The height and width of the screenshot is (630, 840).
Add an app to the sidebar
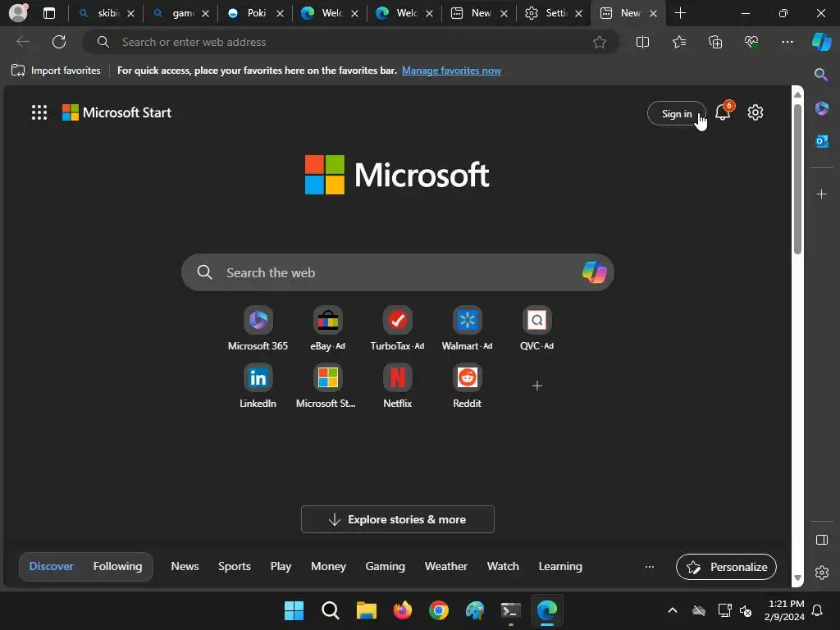tap(821, 194)
